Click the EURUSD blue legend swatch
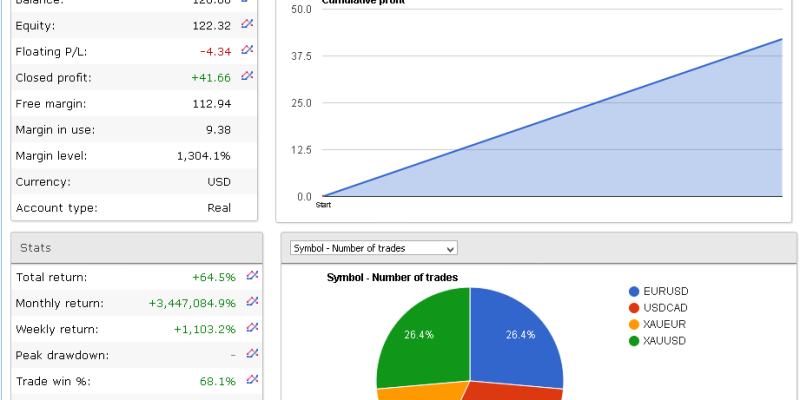This screenshot has width=800, height=400. (x=634, y=291)
